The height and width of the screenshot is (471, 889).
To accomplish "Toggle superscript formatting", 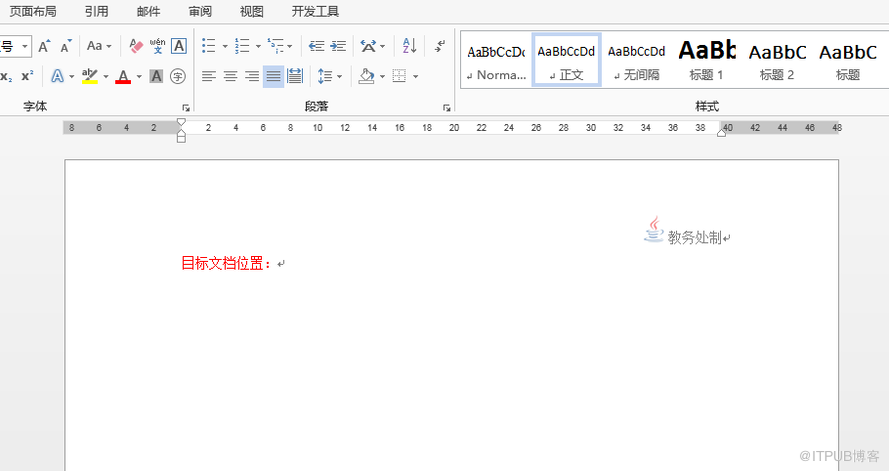I will [27, 76].
